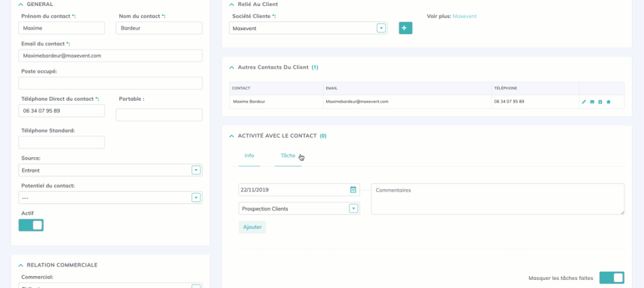Open the Source dropdown
This screenshot has height=288, width=644.
pos(196,171)
